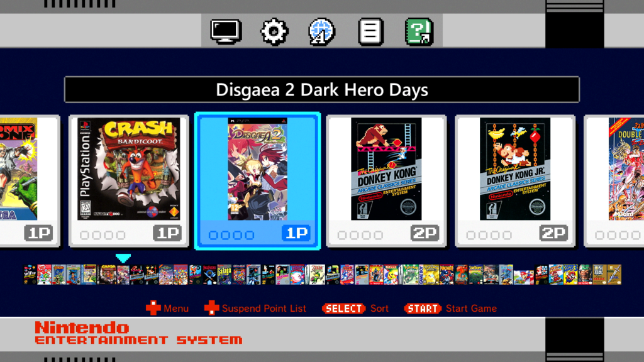644x362 pixels.
Task: Click Donkey Kong Jr. suspend point slots
Action: point(489,235)
